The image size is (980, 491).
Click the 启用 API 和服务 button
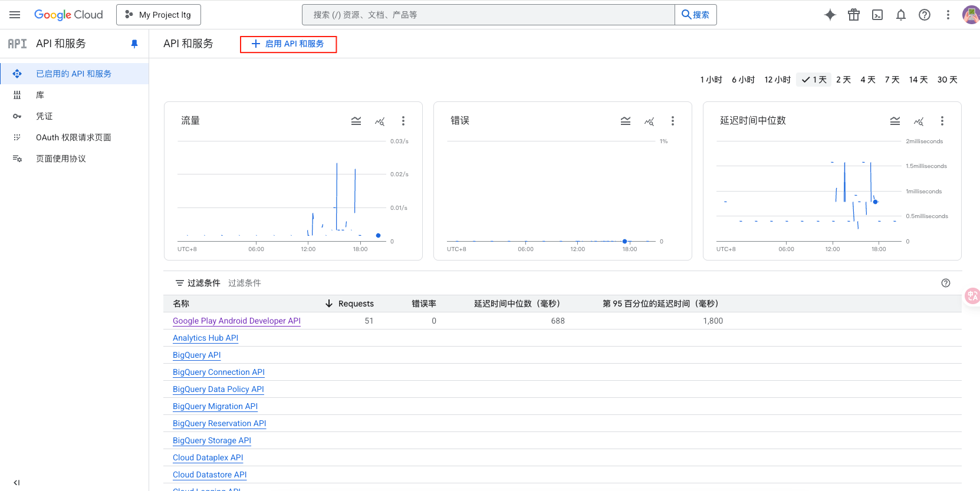point(288,44)
